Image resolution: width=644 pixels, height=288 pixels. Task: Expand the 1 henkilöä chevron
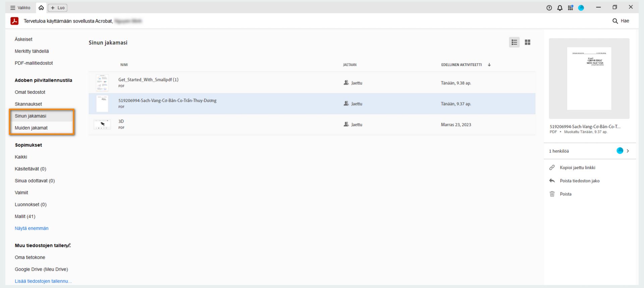coord(628,151)
